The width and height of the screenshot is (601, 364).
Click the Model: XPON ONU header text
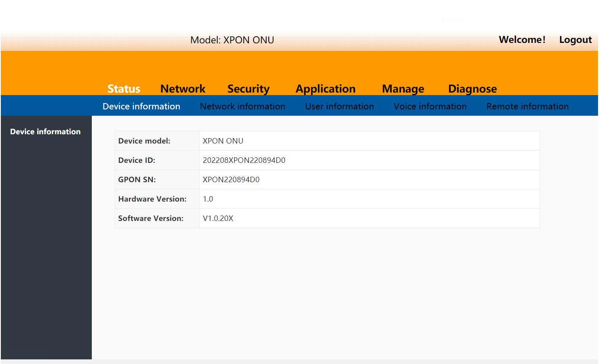coord(232,40)
